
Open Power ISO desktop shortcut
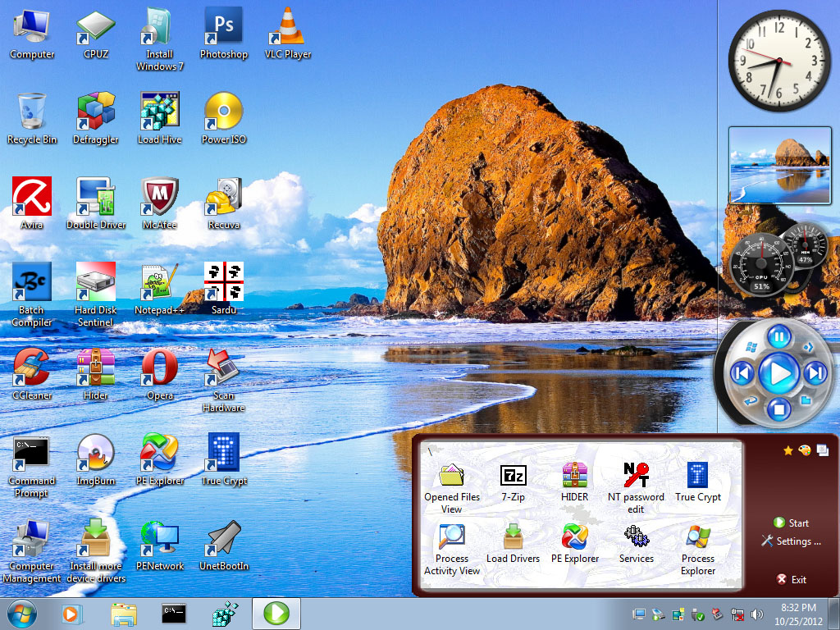pyautogui.click(x=223, y=118)
